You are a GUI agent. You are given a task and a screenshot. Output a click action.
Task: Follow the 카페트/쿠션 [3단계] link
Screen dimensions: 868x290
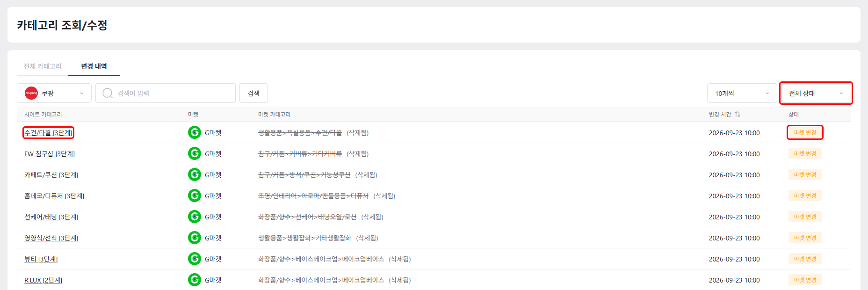click(x=51, y=175)
